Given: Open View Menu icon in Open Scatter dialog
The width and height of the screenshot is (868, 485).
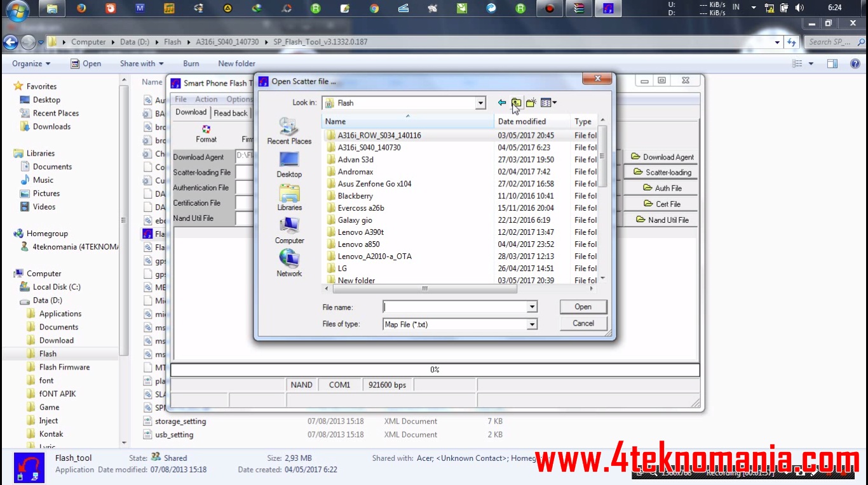Looking at the screenshot, I should coord(548,103).
